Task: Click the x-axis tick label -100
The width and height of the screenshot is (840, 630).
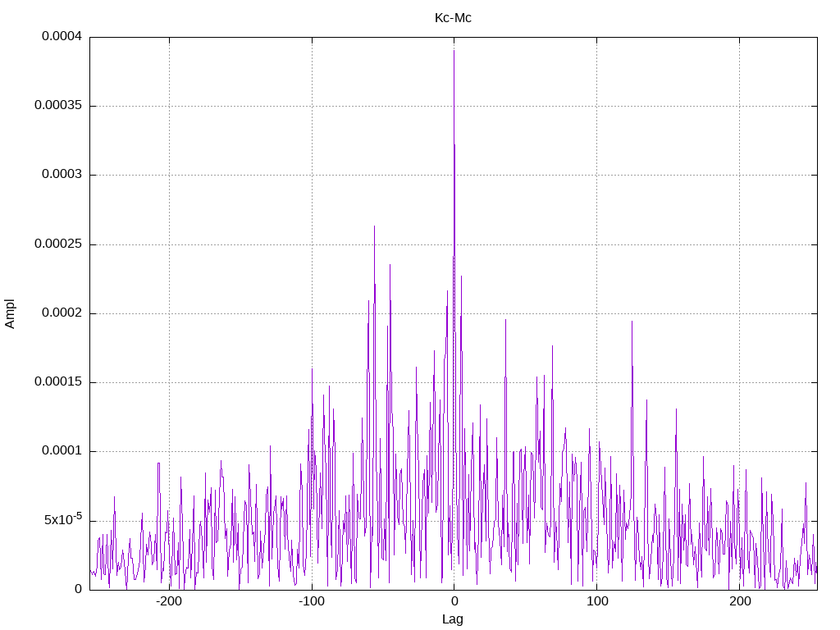Action: (311, 601)
